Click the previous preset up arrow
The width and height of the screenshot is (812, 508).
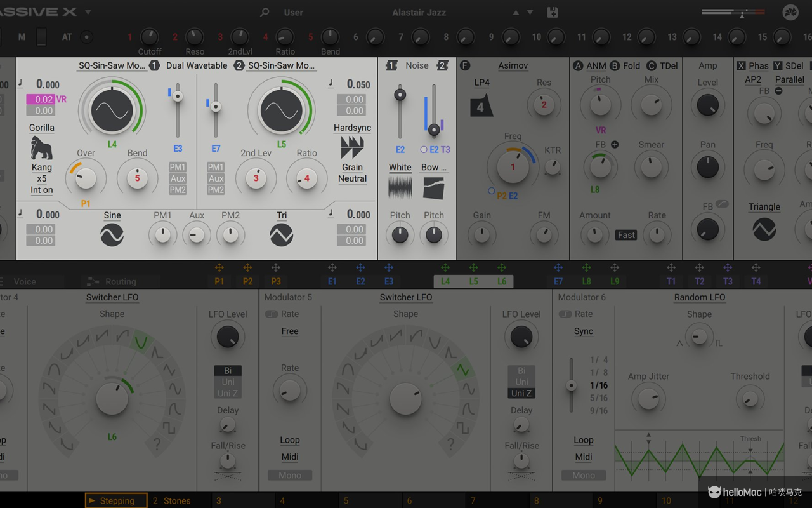coord(516,13)
